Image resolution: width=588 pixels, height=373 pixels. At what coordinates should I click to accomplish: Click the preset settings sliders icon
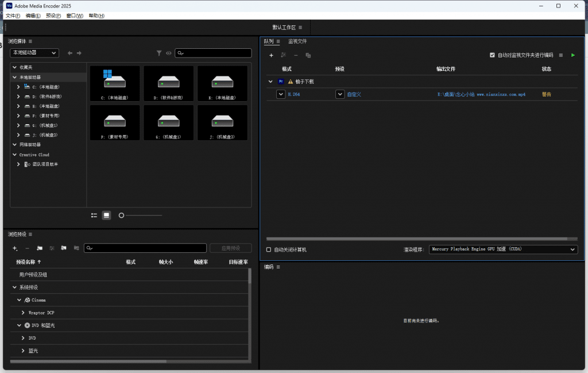coord(52,248)
